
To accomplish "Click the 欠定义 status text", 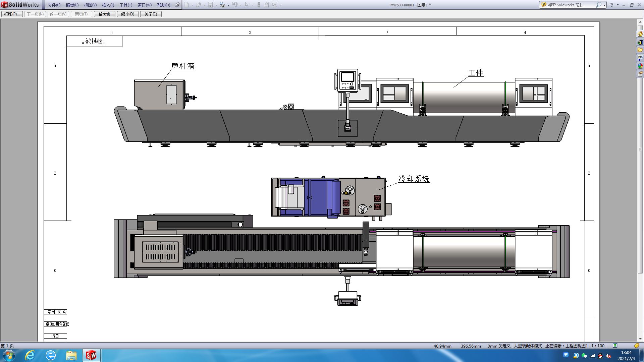I will click(x=504, y=346).
